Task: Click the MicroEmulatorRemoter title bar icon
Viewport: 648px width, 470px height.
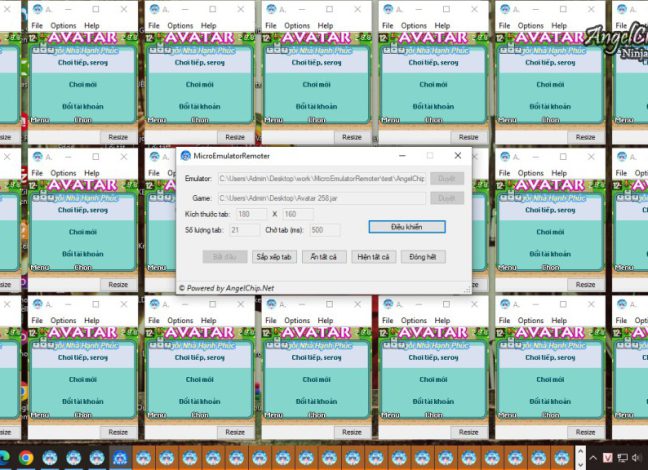Action: [x=185, y=156]
